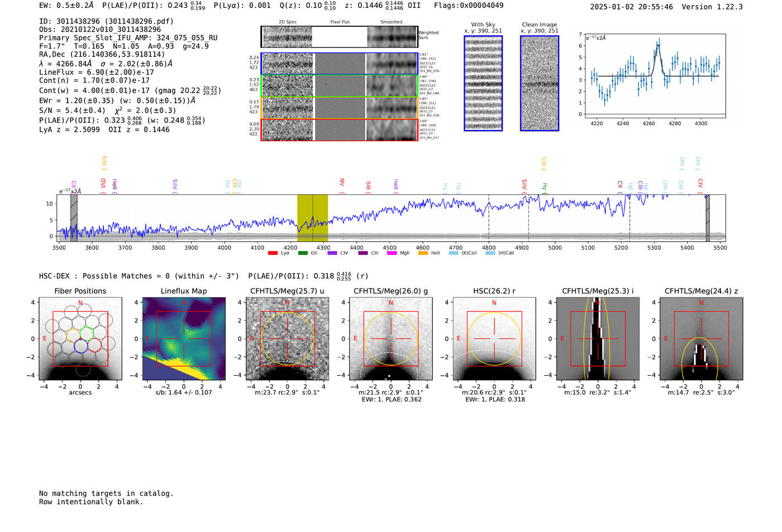Click the m:15.0 re:3.2" caption
This screenshot has width=782, height=532.
598,392
